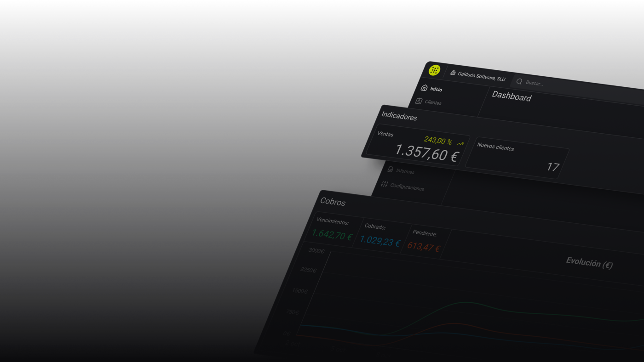
Task: Select the Pendiente 613,47 € amount
Action: point(424,247)
